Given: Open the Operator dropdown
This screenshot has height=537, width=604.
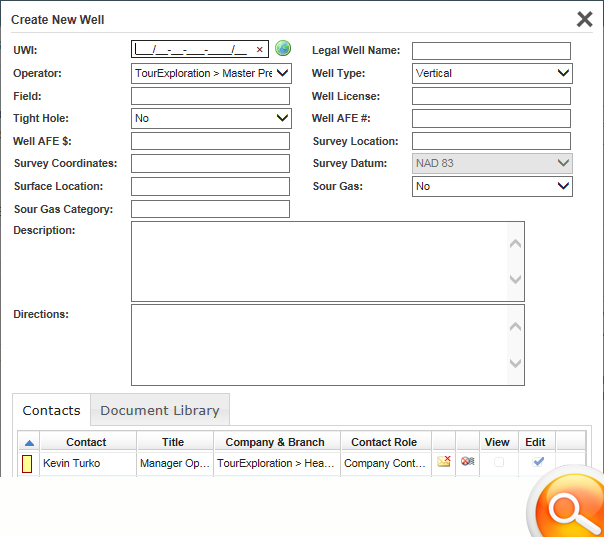Looking at the screenshot, I should pyautogui.click(x=211, y=73).
